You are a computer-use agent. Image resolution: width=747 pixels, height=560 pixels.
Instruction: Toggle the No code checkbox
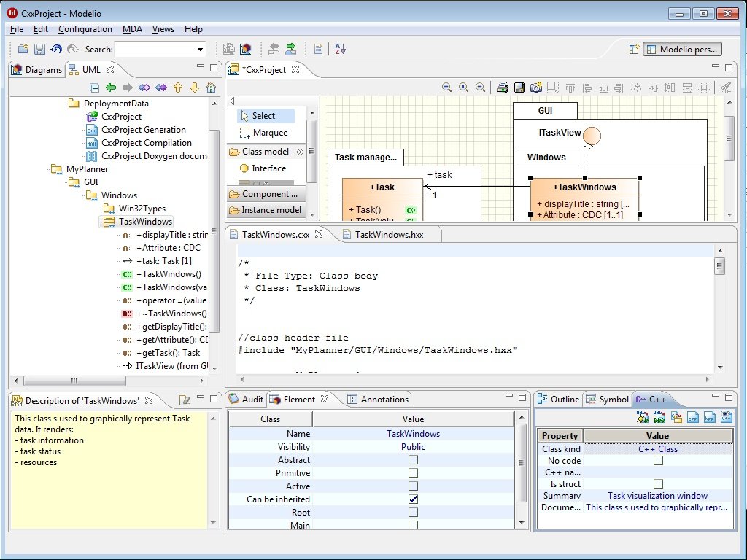point(658,461)
